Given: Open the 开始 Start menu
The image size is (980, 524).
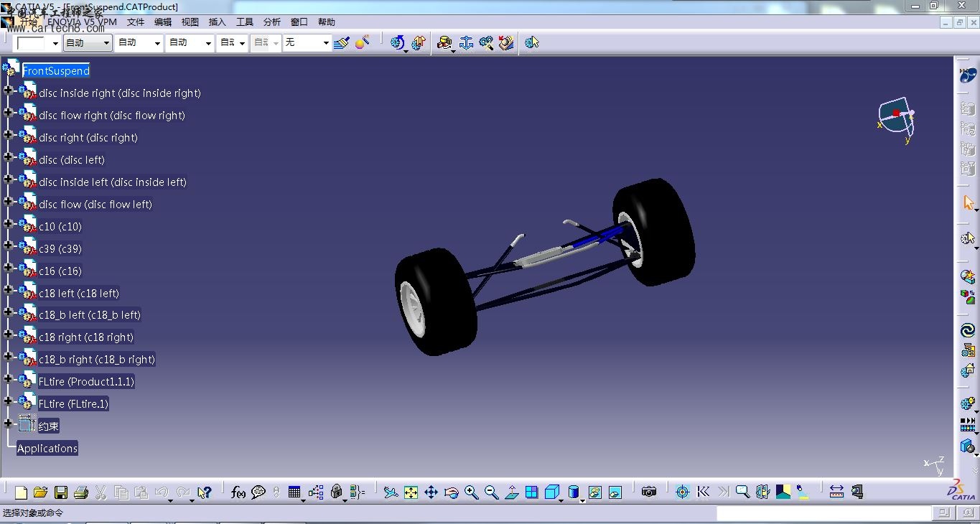Looking at the screenshot, I should pos(29,22).
